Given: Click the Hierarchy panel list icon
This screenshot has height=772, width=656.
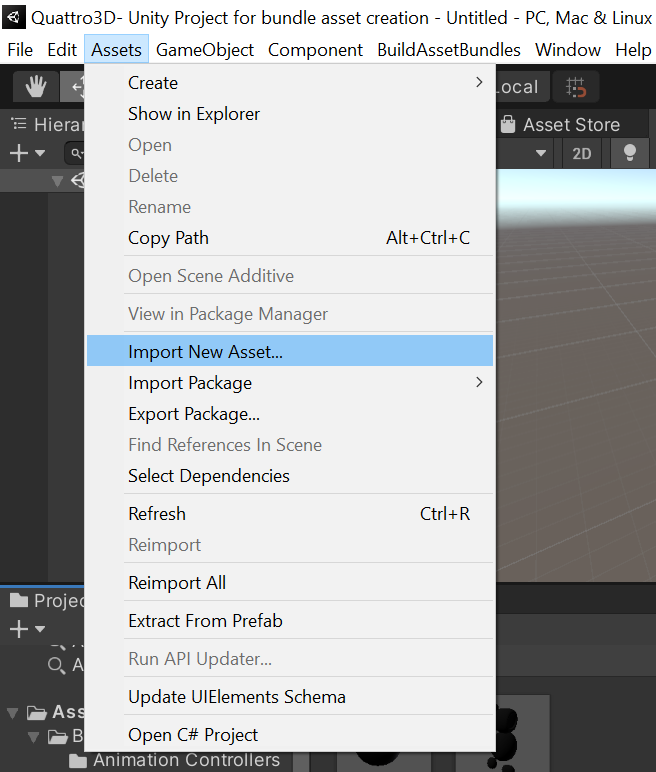Looking at the screenshot, I should [18, 125].
